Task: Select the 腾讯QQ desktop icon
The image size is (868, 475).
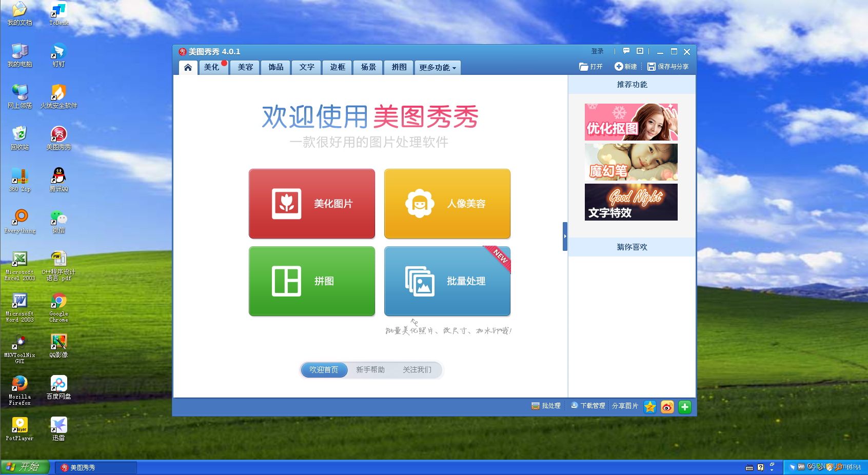Action: [x=58, y=180]
